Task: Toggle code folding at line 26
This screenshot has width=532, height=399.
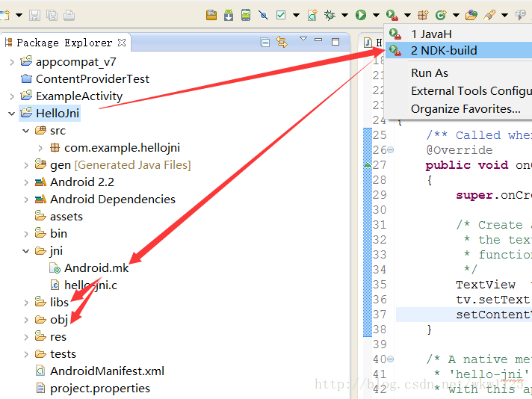Action: (x=391, y=149)
